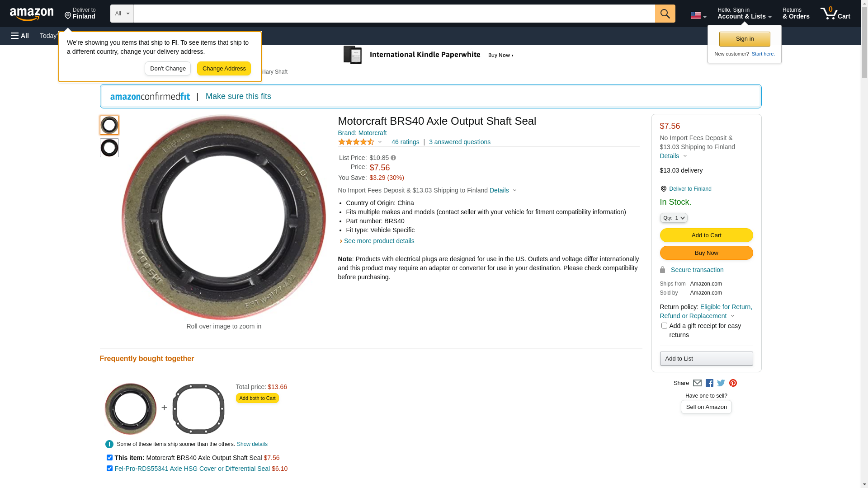Share product on Twitter
868x488 pixels.
(x=721, y=383)
